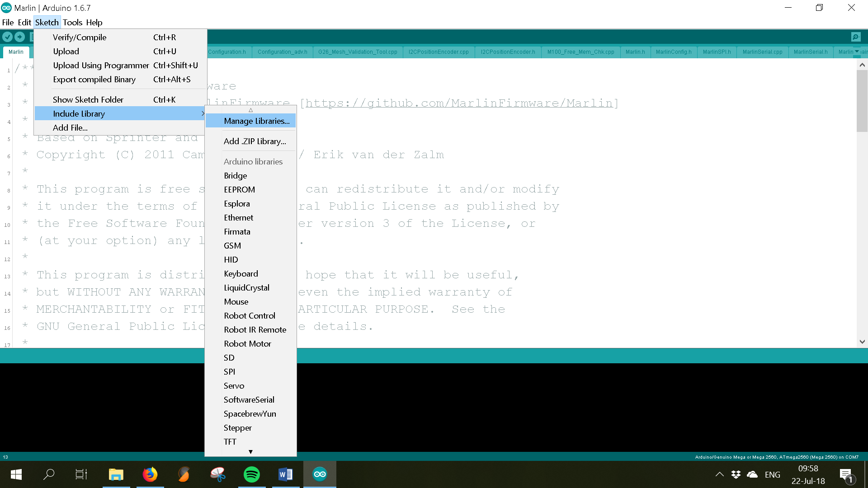
Task: Choose Upload from the Sketch menu
Action: [x=121, y=52]
